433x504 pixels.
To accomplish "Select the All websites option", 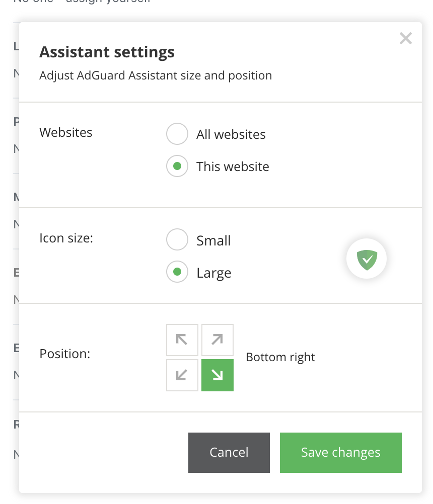I will (x=177, y=134).
